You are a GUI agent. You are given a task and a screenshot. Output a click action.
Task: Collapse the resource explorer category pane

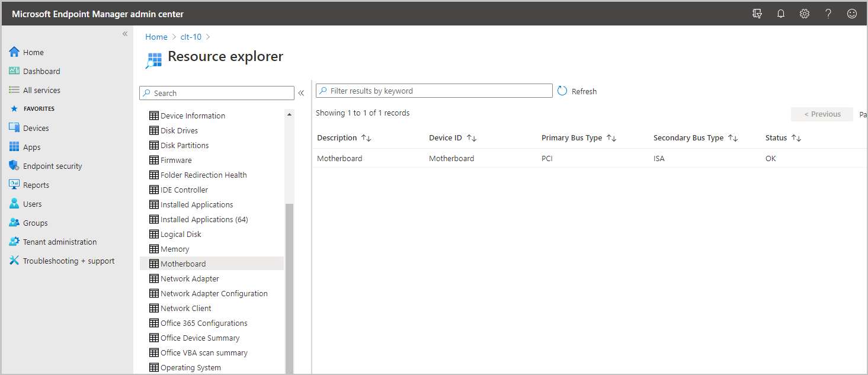pos(301,93)
